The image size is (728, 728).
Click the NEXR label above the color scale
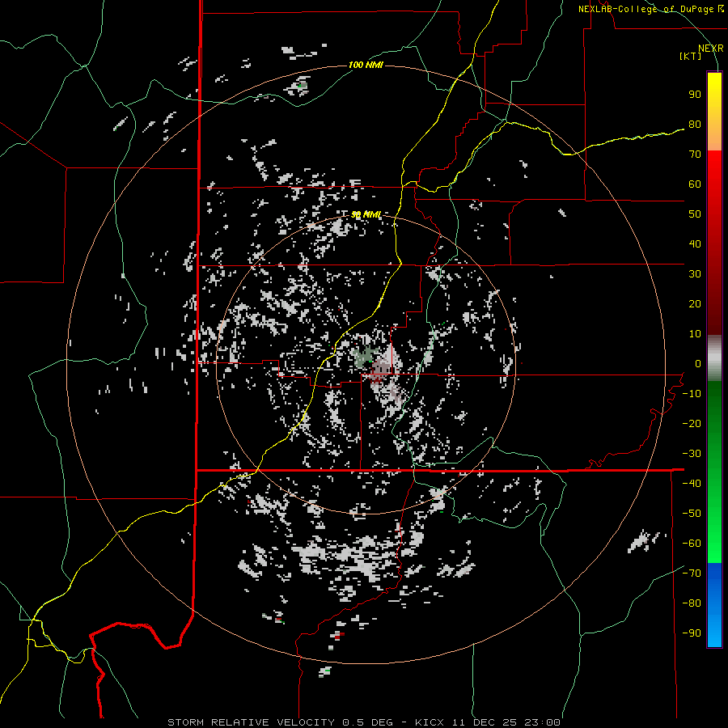pyautogui.click(x=710, y=49)
